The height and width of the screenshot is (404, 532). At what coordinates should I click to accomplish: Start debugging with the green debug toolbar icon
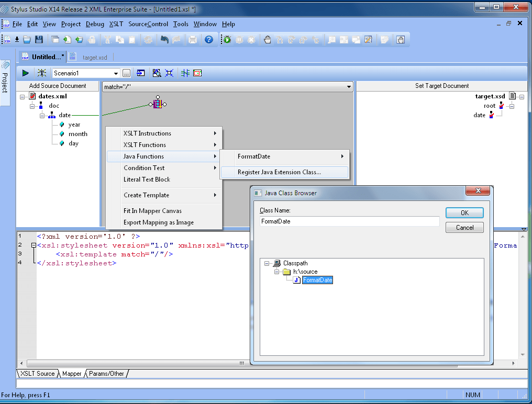point(228,39)
